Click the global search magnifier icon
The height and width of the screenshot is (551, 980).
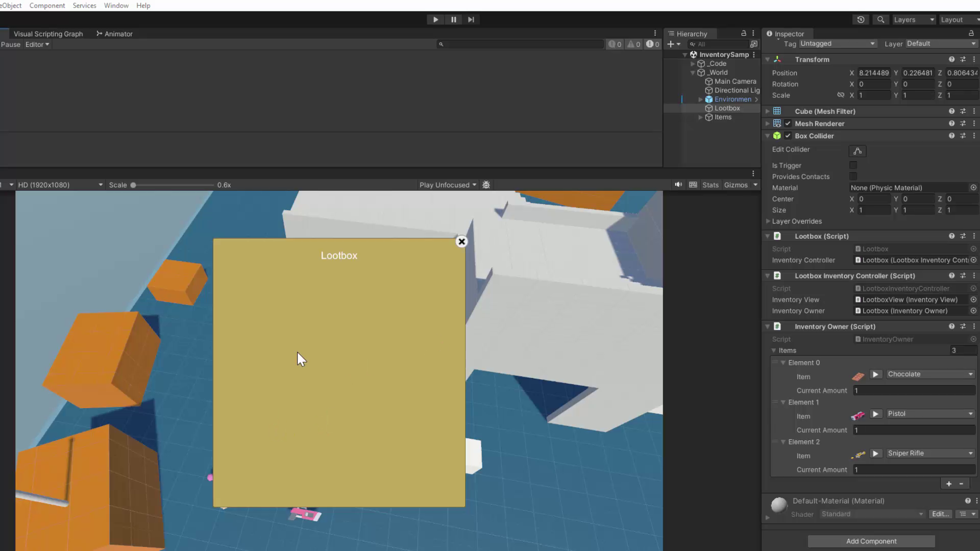point(880,19)
